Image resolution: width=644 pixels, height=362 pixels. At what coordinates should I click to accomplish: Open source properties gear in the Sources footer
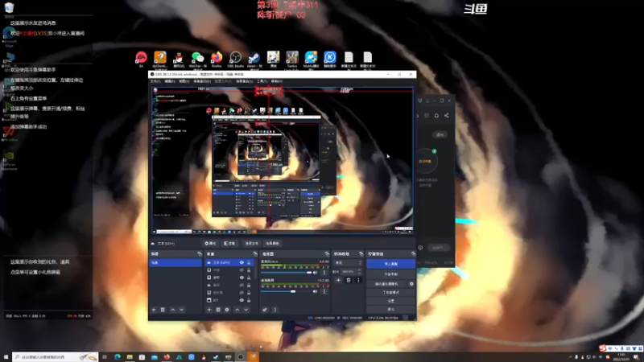pyautogui.click(x=227, y=310)
